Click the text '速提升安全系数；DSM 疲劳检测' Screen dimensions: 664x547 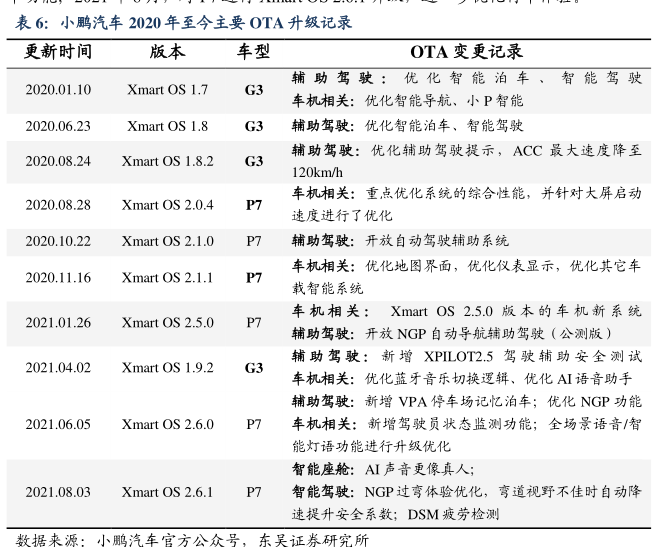[396, 514]
